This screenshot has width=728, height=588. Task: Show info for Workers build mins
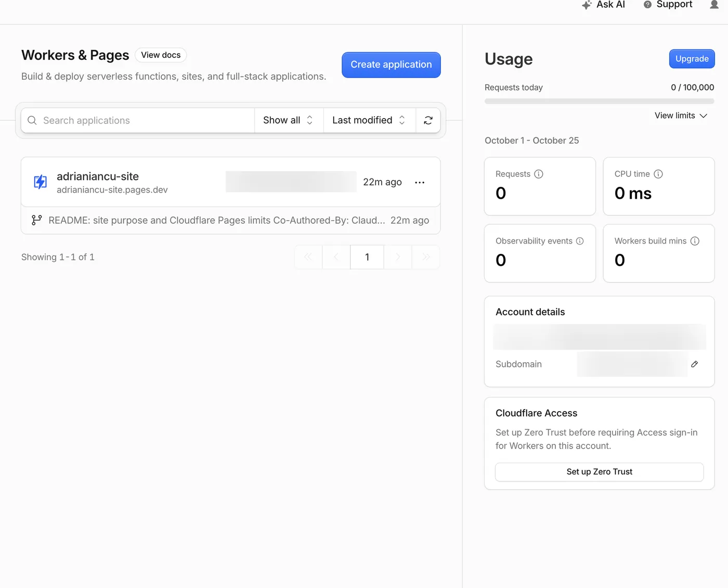pyautogui.click(x=695, y=241)
